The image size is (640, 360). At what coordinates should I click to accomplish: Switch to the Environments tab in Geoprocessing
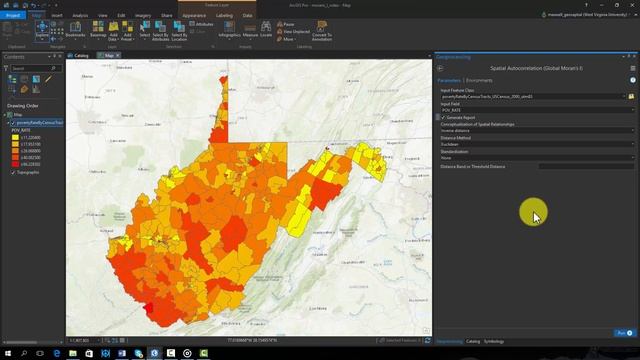[479, 81]
